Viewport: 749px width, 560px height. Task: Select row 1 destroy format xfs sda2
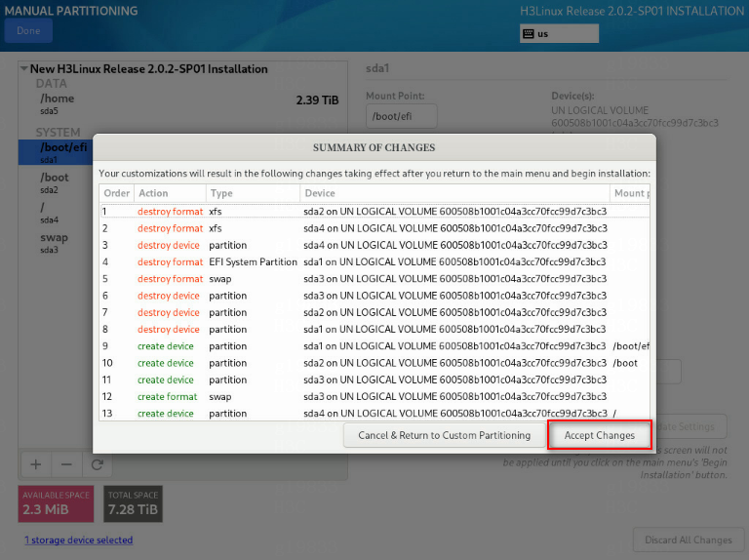(374, 211)
